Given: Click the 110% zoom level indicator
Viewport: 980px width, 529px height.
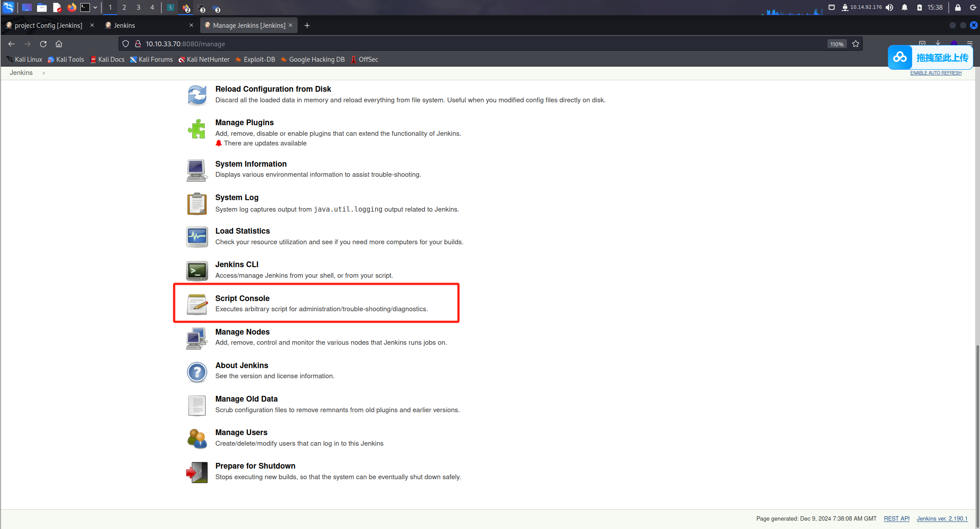Looking at the screenshot, I should click(x=836, y=44).
